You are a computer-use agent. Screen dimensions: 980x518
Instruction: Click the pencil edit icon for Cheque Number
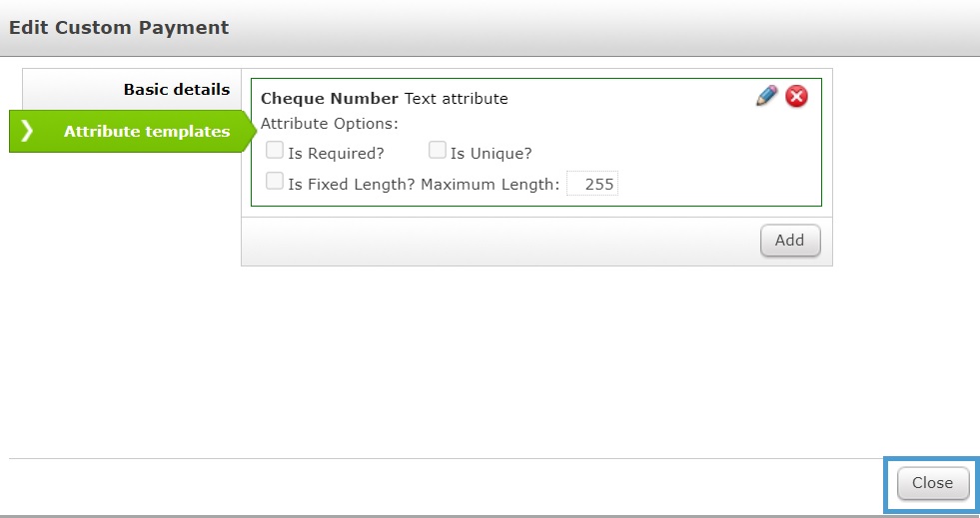[766, 97]
